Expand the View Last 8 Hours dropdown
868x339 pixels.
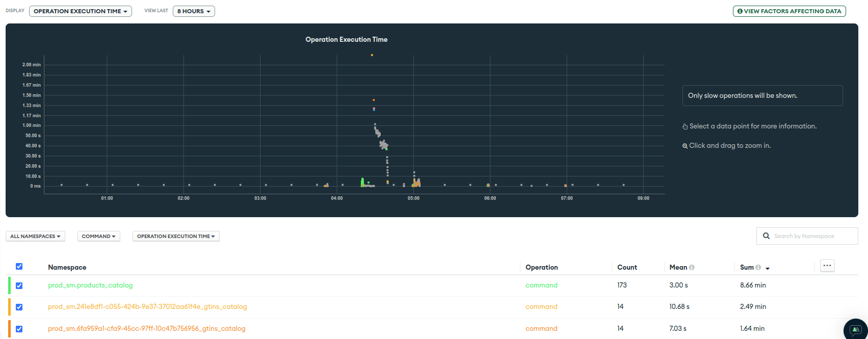coord(194,11)
